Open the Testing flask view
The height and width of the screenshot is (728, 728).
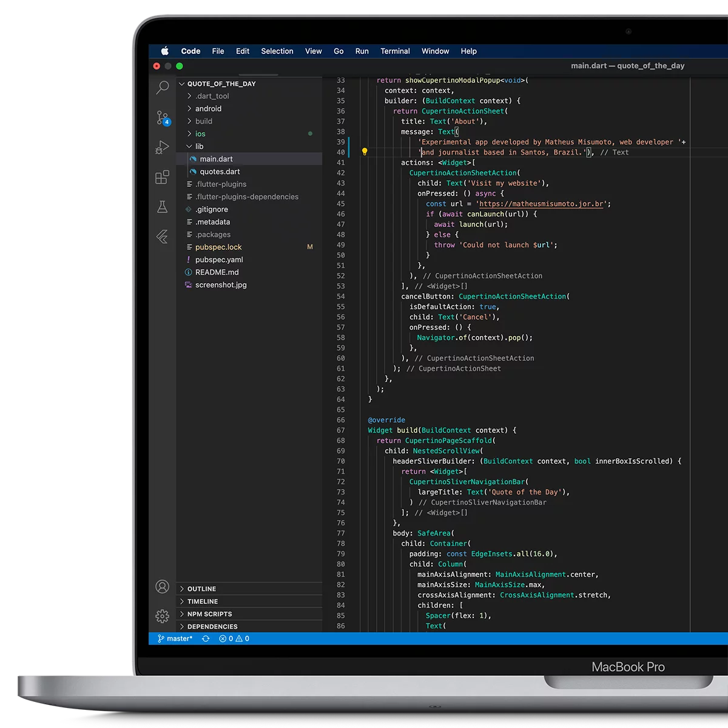pos(162,207)
